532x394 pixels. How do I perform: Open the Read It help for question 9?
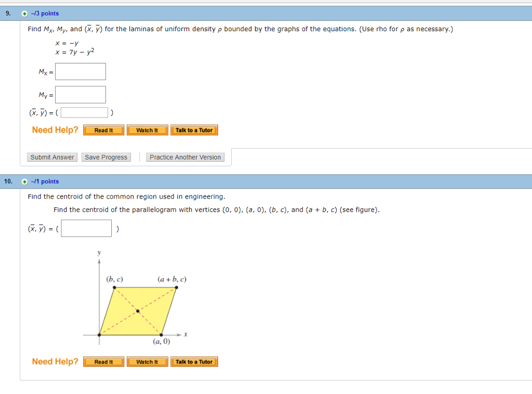pyautogui.click(x=103, y=130)
